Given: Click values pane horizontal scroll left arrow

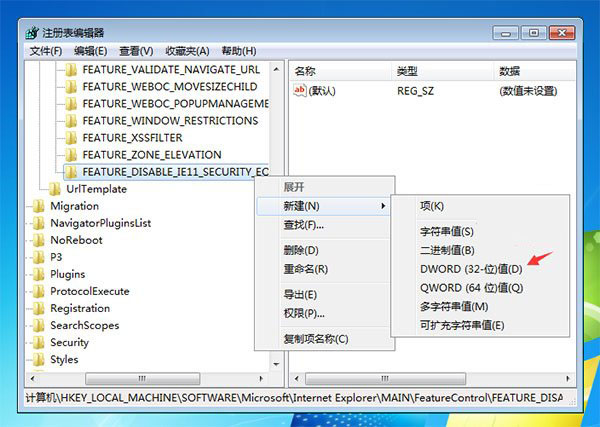Looking at the screenshot, I should 297,379.
